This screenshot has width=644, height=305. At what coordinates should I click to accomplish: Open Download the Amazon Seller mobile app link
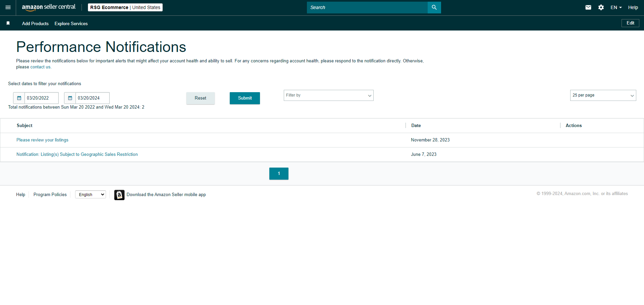pos(166,194)
